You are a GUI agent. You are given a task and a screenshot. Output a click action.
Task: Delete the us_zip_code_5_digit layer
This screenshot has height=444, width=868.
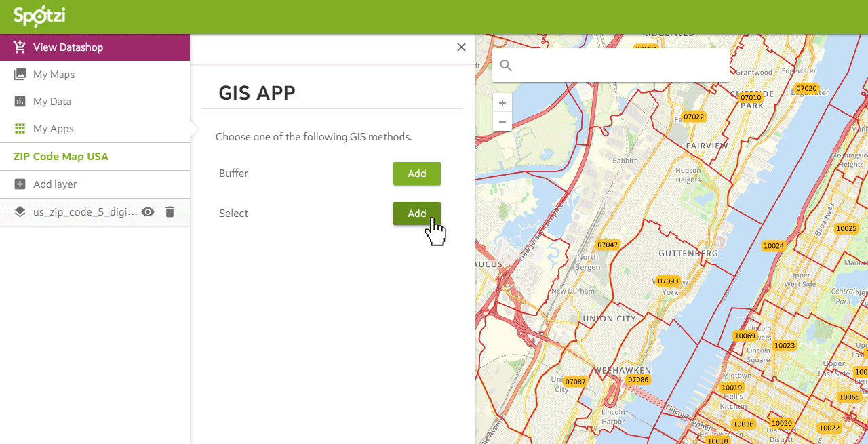(x=170, y=212)
